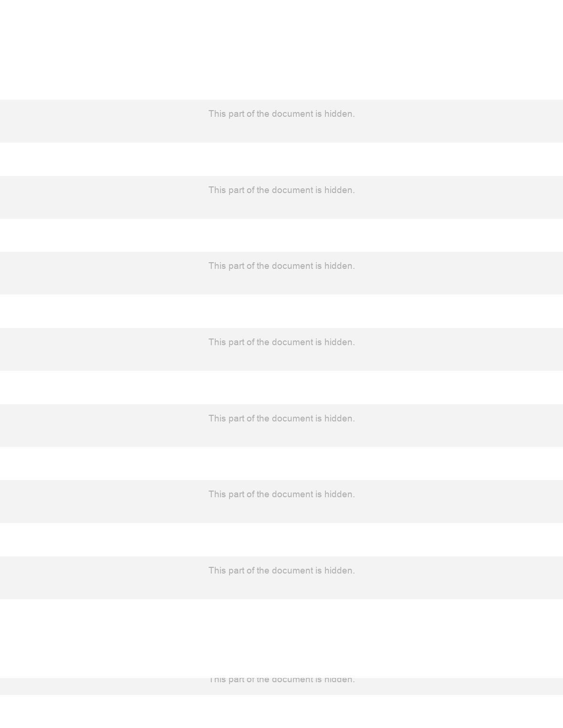Click the white gap between fifth and sixth notices
This screenshot has width=563, height=728.
pyautogui.click(x=281, y=463)
